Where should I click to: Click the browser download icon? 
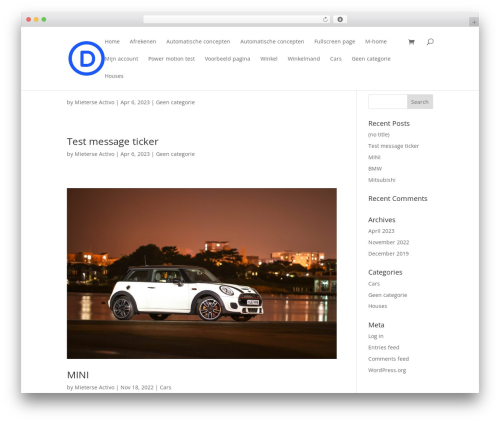(x=340, y=19)
